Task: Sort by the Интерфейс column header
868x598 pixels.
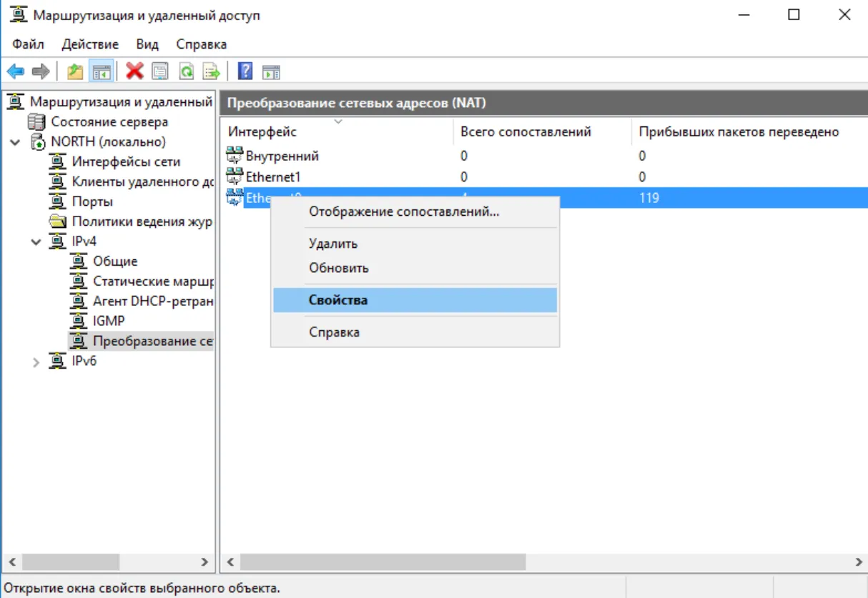Action: [337, 131]
